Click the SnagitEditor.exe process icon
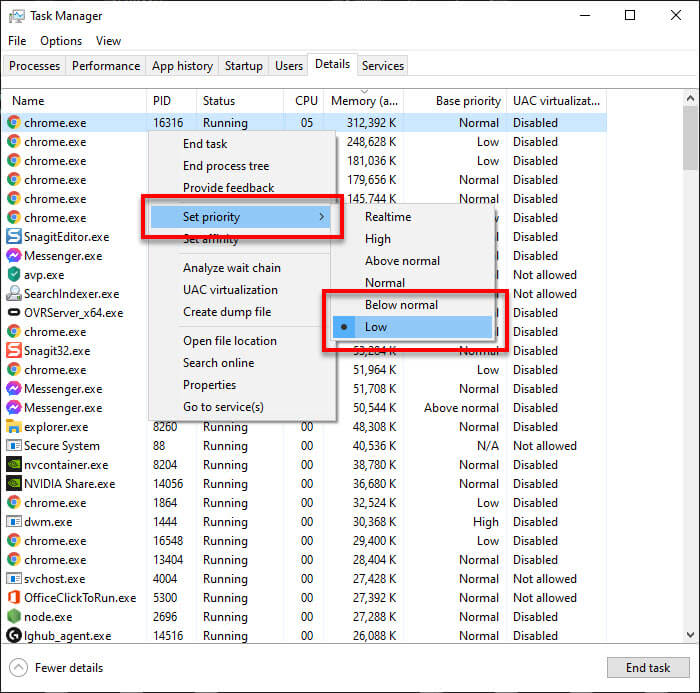This screenshot has width=700, height=693. (14, 236)
